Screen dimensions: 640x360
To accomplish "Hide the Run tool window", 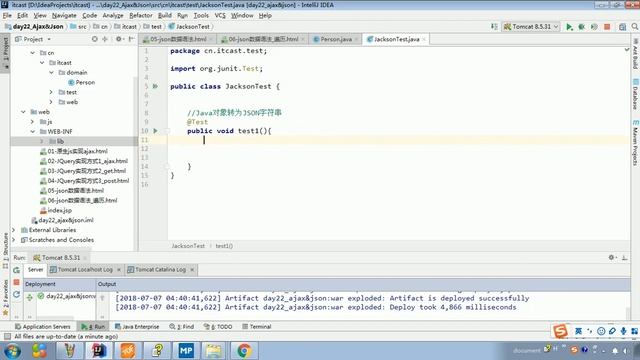I will (x=624, y=258).
